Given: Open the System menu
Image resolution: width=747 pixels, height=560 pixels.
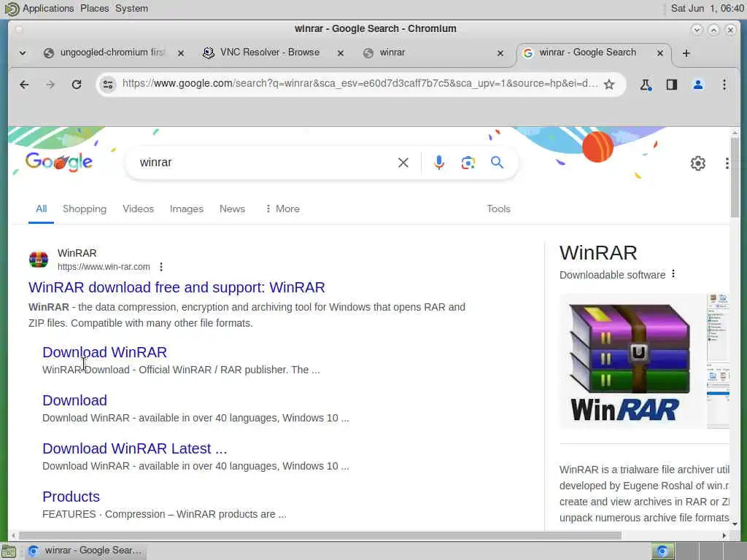Looking at the screenshot, I should coord(131,8).
